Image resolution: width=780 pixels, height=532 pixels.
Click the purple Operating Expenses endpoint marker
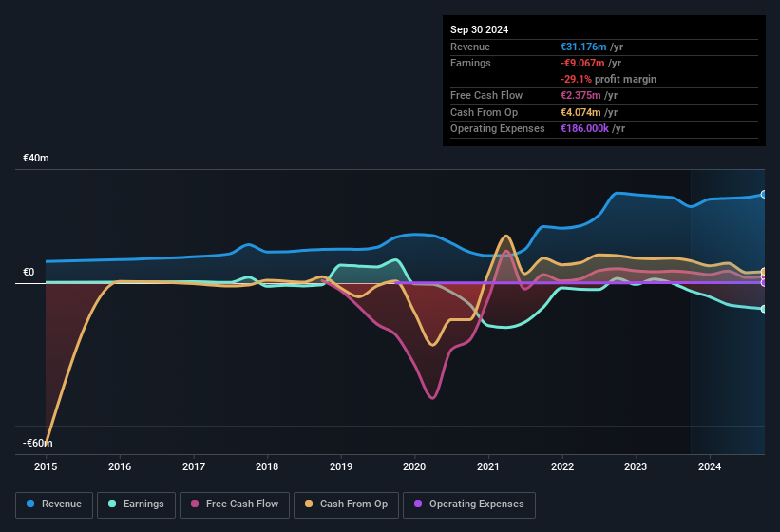tap(764, 282)
